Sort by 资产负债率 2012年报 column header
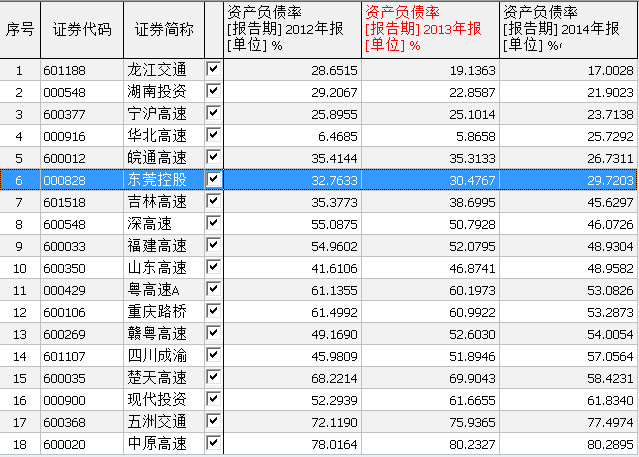 (x=292, y=30)
